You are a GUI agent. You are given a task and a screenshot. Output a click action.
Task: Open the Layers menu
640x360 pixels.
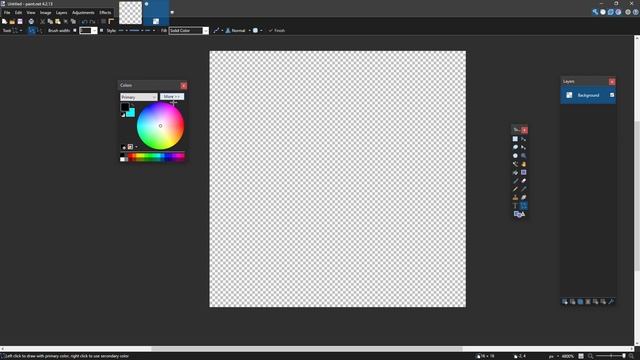coord(61,13)
